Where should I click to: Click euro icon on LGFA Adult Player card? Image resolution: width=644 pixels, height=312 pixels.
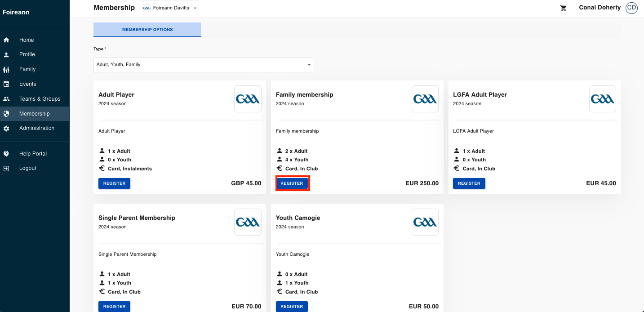[457, 169]
